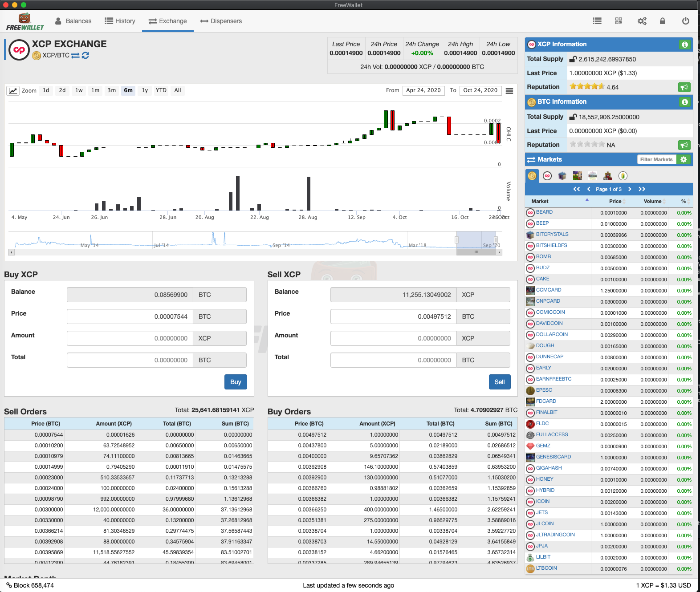Click the Sell XCP Amount input field
This screenshot has width=700, height=592.
pos(394,338)
